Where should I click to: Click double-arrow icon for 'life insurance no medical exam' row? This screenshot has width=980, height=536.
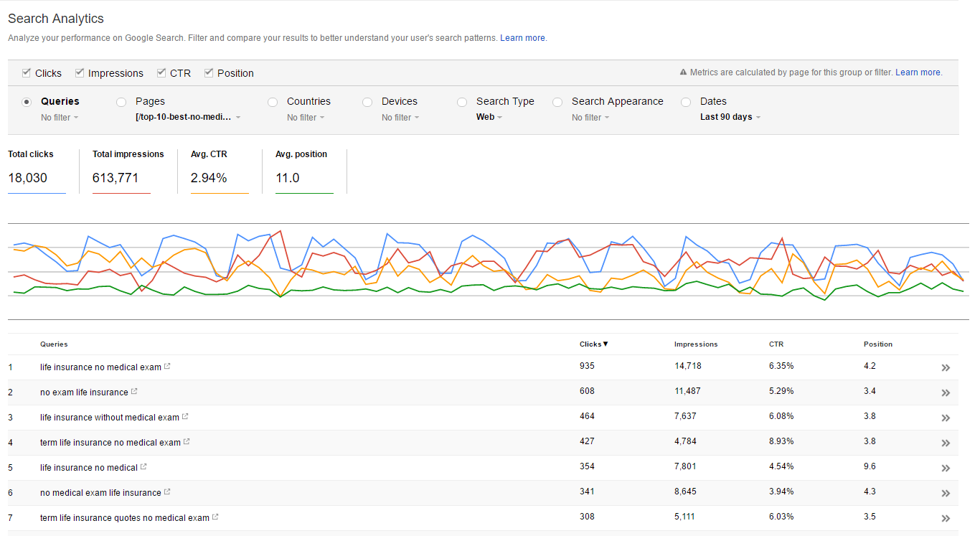tap(946, 367)
